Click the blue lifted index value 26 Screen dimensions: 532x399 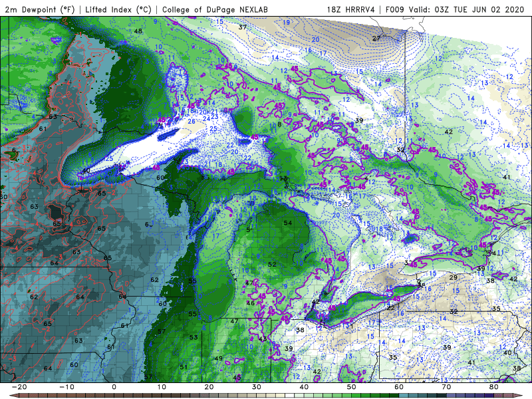(192, 122)
